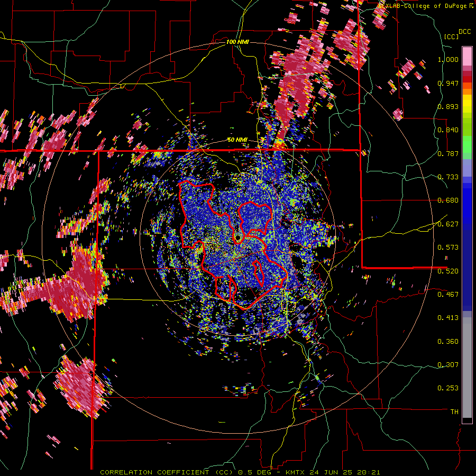Viewport: 476px width, 476px height.
Task: Click the 1.000 value on the color scale
Action: (x=448, y=60)
